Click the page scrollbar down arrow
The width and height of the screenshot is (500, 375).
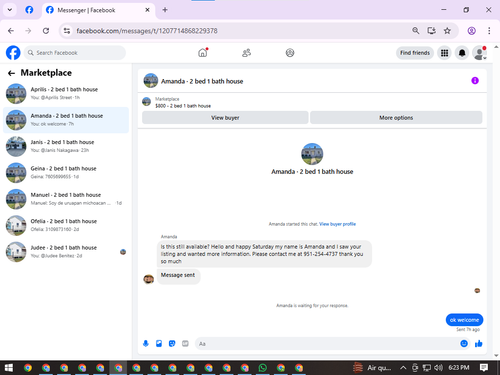496,356
